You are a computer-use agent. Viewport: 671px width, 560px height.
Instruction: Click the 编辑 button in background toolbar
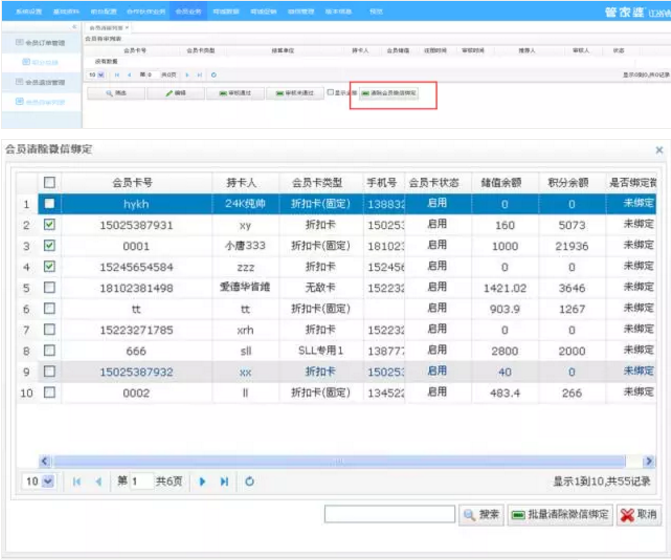coord(176,93)
